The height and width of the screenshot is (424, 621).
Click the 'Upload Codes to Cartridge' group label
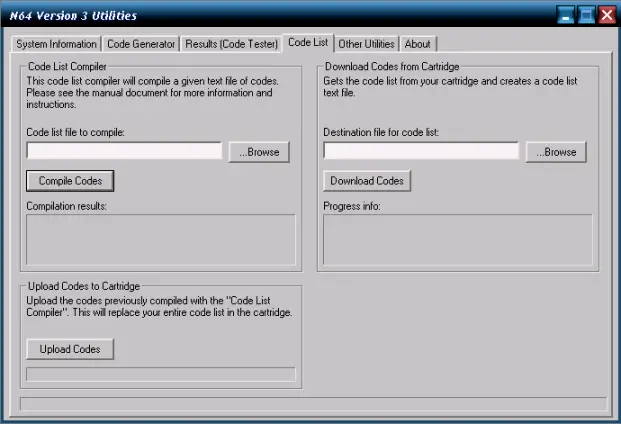tap(84, 286)
